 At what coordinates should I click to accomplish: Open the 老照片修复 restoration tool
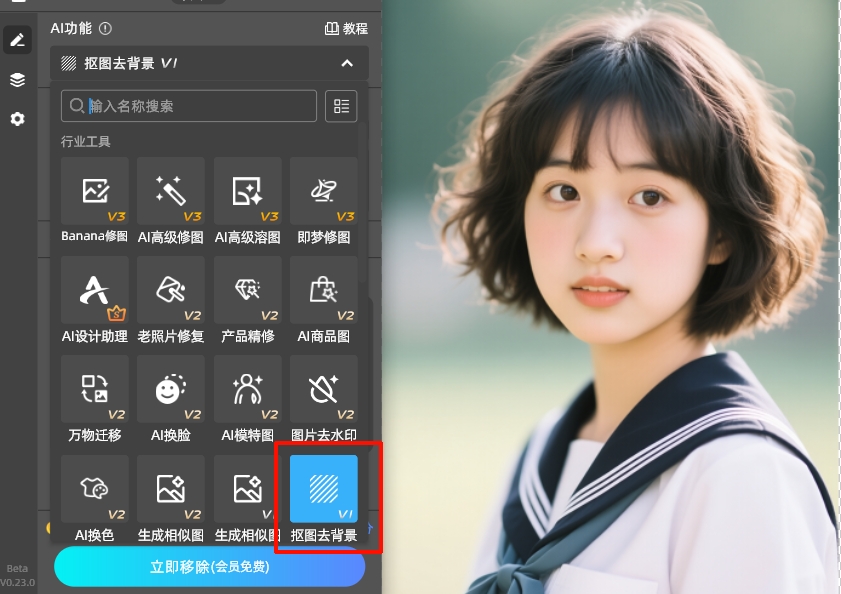click(x=171, y=290)
